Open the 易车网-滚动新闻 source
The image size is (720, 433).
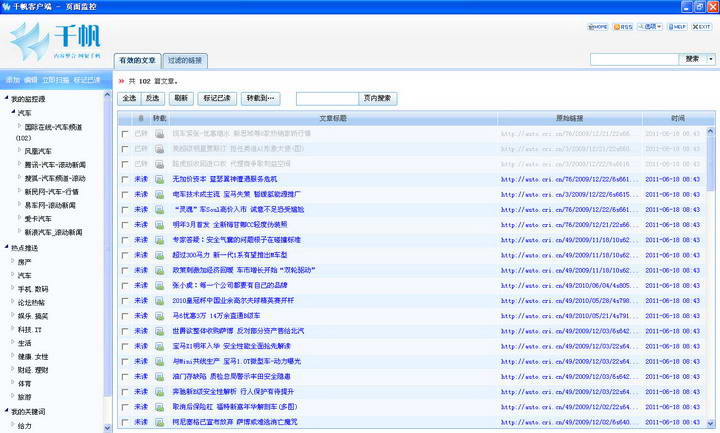[x=50, y=205]
